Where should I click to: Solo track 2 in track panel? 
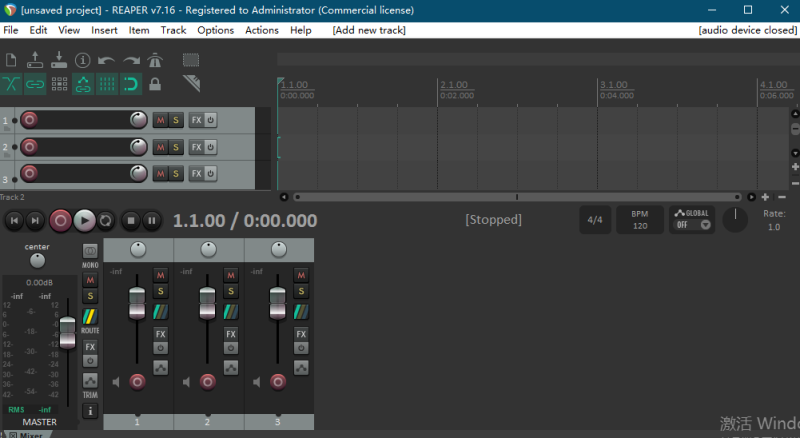[176, 147]
